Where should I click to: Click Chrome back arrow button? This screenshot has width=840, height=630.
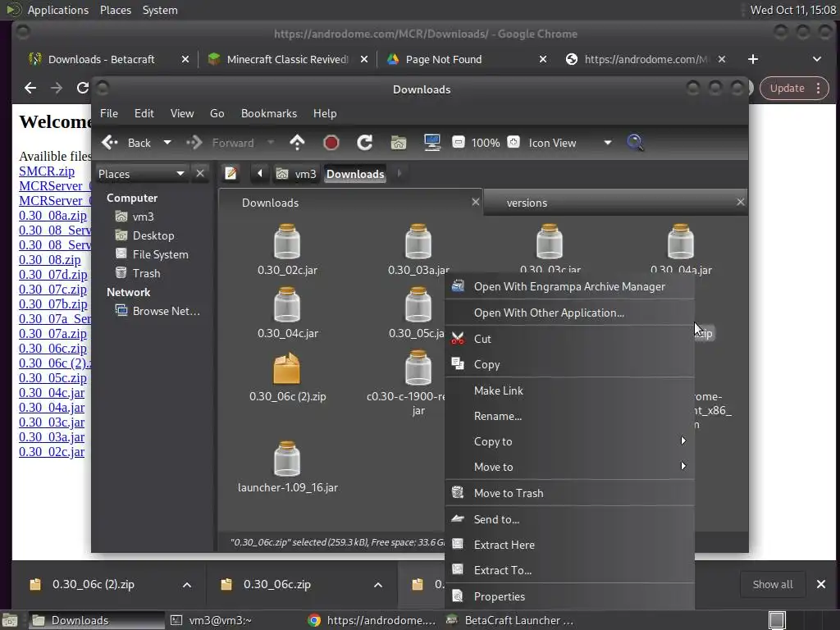[x=30, y=88]
